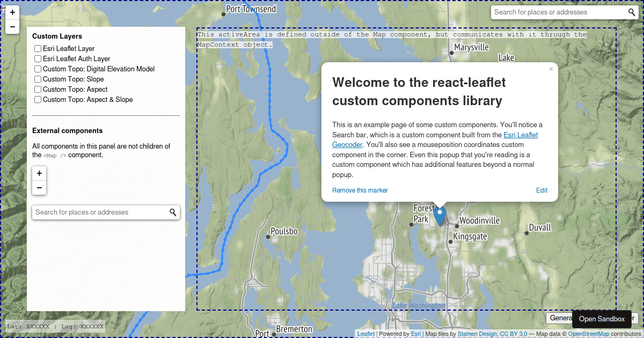The height and width of the screenshot is (338, 644).
Task: Close the welcome popup with the × icon
Action: coord(551,69)
